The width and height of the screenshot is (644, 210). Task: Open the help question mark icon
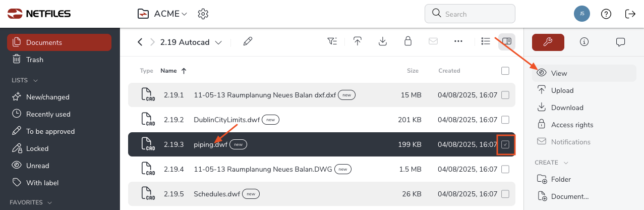coord(606,14)
